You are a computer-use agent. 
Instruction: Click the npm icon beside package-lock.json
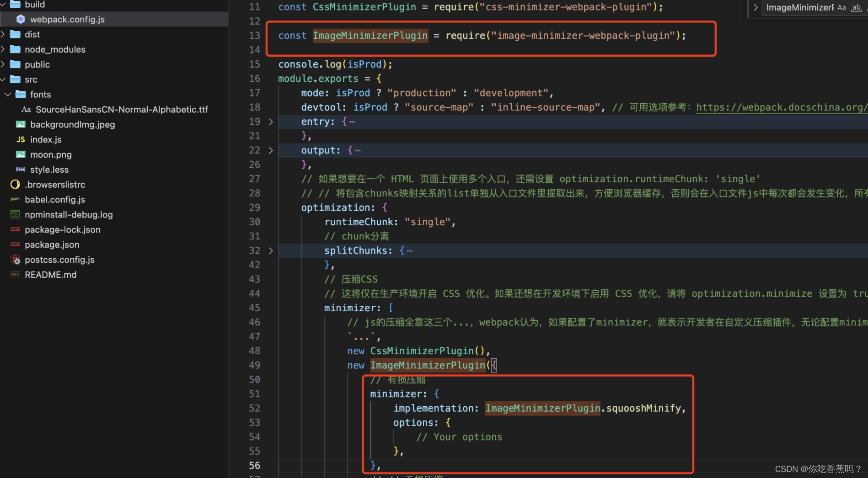point(15,230)
